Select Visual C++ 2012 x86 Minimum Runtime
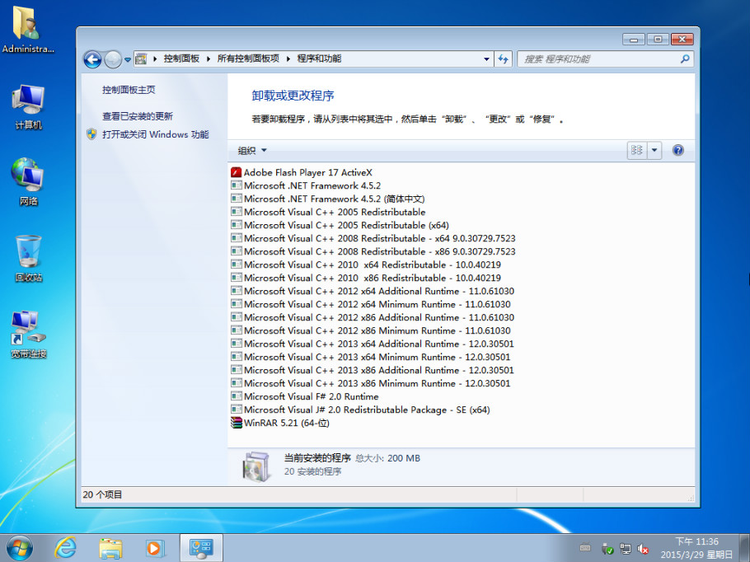750x562 pixels. click(x=371, y=330)
